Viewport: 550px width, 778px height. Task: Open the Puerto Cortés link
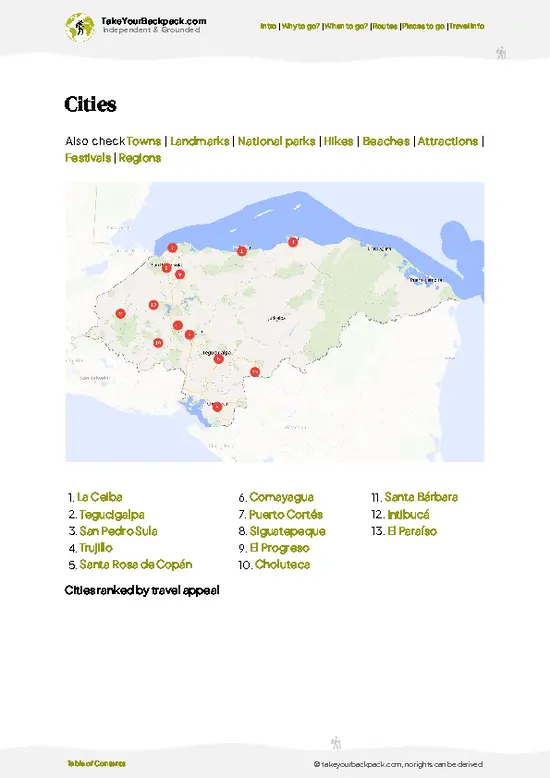coord(286,515)
